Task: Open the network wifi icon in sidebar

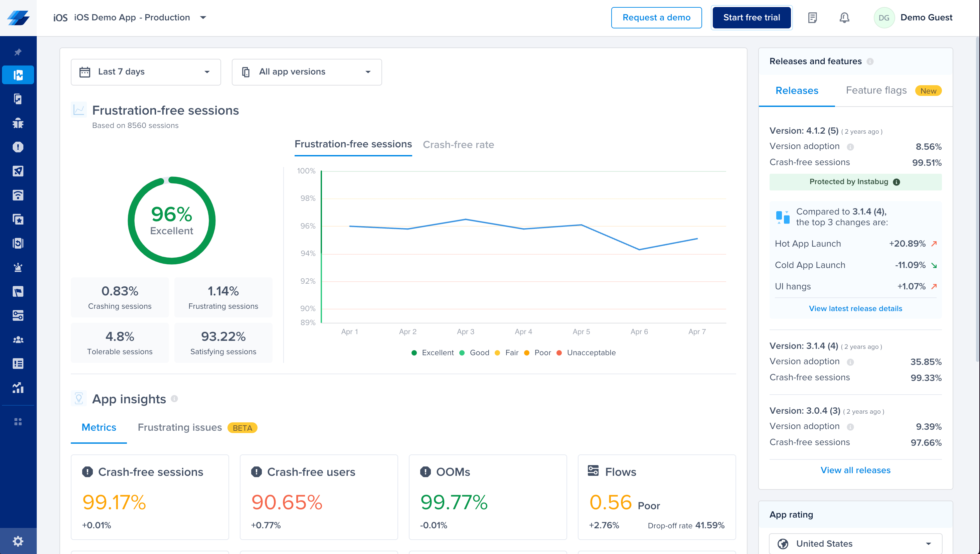Action: [18, 195]
